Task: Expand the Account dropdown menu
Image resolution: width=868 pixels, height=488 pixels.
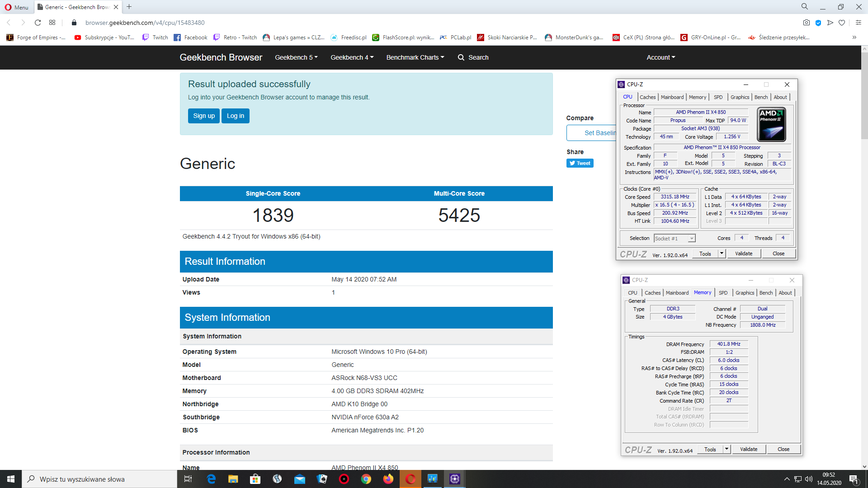Action: (660, 57)
